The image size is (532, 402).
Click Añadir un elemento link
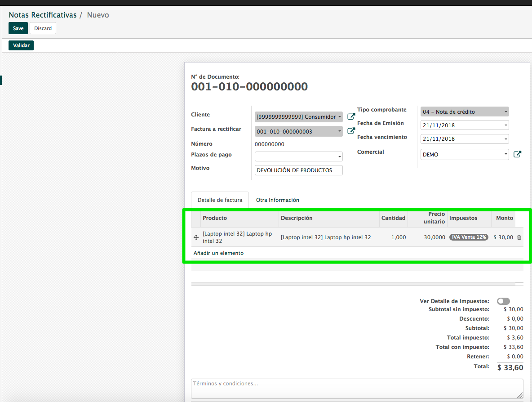click(x=218, y=253)
